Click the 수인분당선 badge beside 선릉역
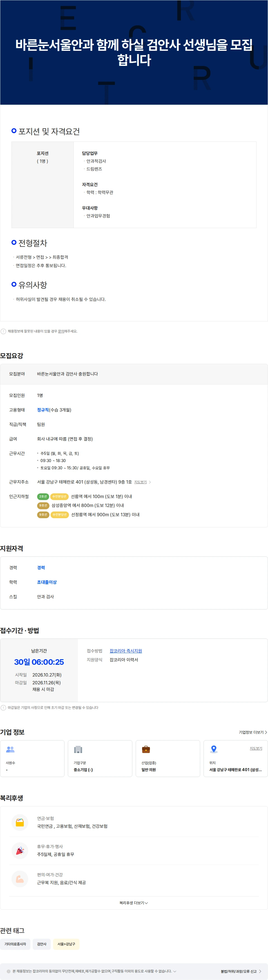The image size is (268, 980). point(59,496)
